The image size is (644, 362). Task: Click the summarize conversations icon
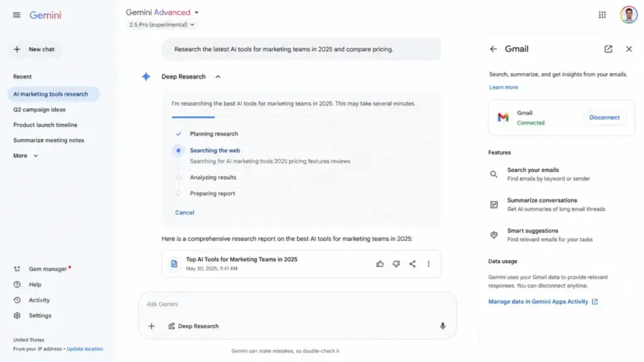pos(494,204)
